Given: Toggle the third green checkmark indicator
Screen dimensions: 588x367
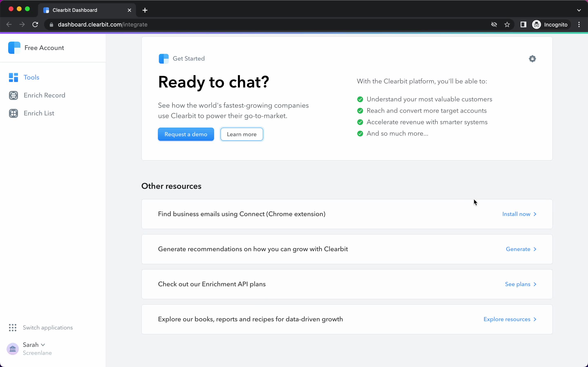Looking at the screenshot, I should pyautogui.click(x=360, y=122).
